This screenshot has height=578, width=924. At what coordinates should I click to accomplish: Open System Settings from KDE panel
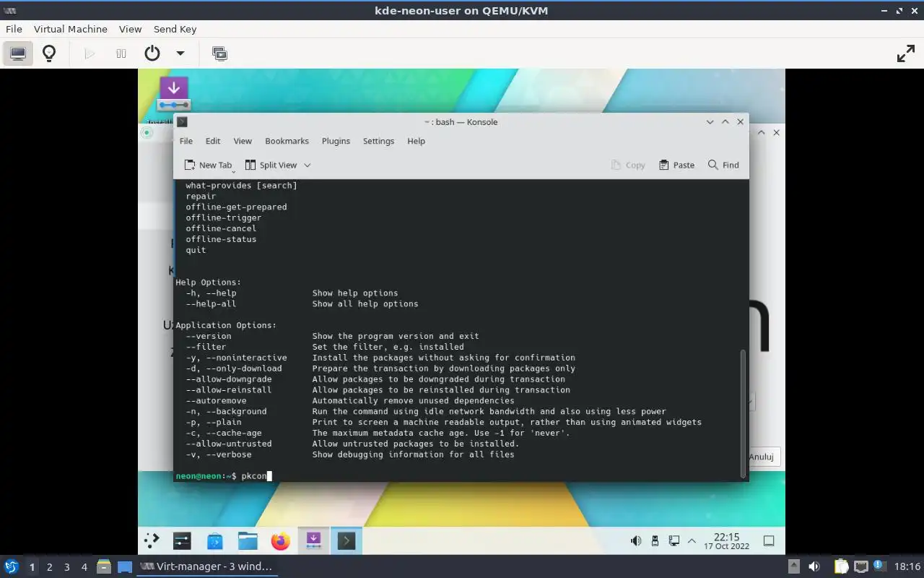coord(181,540)
